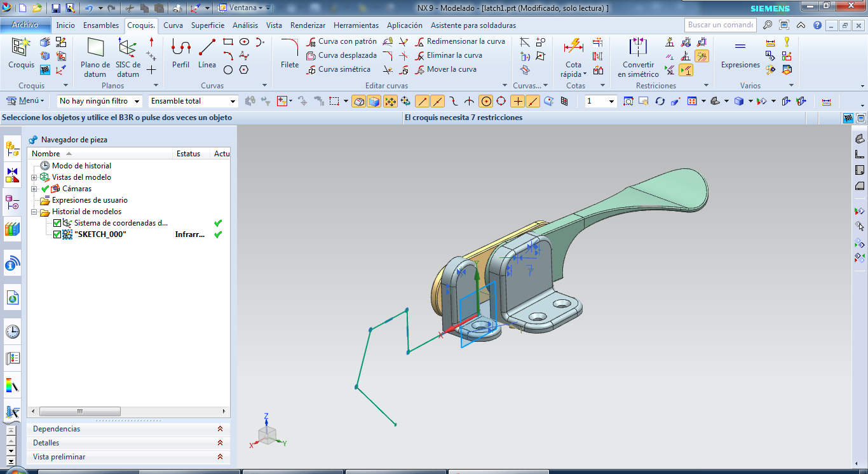Switch to Inicio ribbon tab
The width and height of the screenshot is (868, 474).
click(x=65, y=25)
